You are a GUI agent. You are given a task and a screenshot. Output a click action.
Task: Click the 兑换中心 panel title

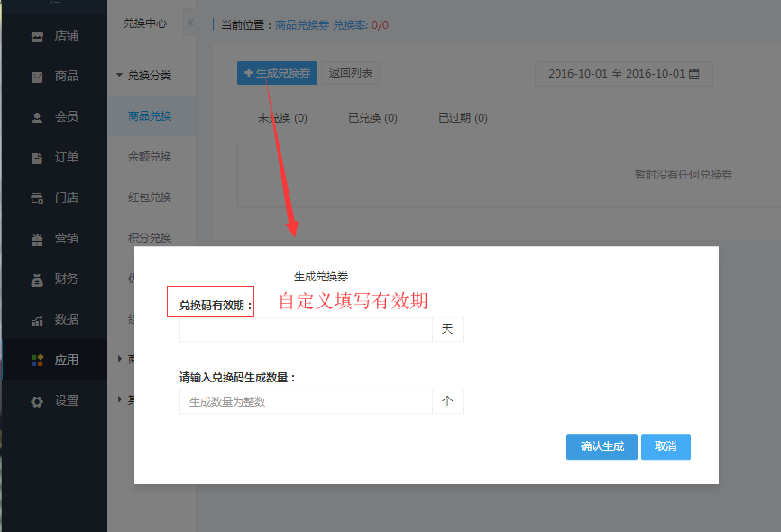(x=145, y=23)
